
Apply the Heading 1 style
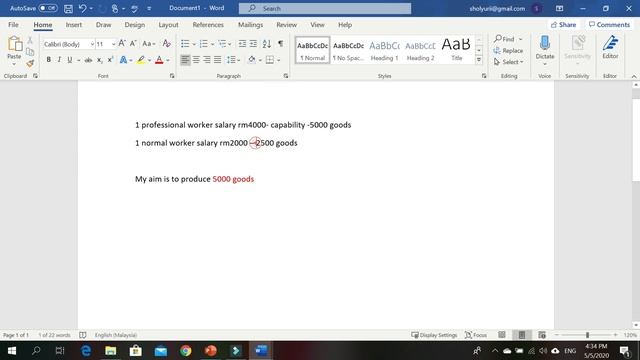tap(384, 51)
